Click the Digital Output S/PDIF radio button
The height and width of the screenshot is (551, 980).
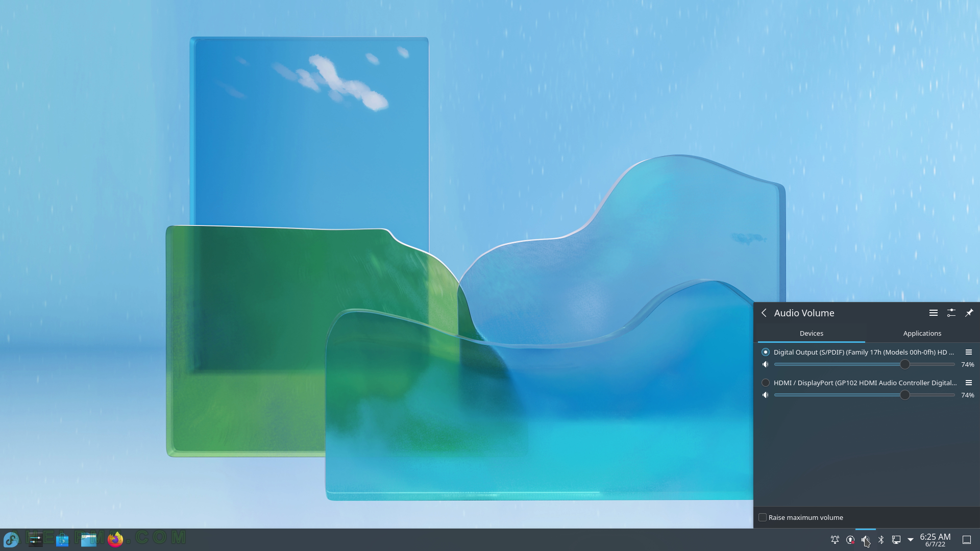click(x=765, y=352)
